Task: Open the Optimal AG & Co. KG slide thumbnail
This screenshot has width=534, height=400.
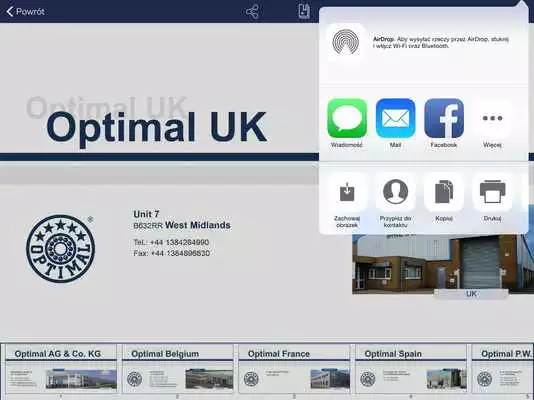Action: click(x=61, y=369)
